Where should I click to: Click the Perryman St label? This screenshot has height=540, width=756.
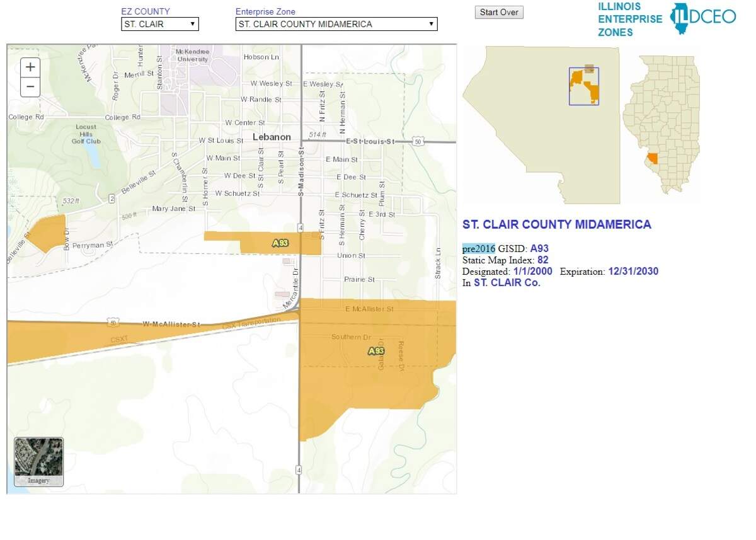click(x=93, y=244)
